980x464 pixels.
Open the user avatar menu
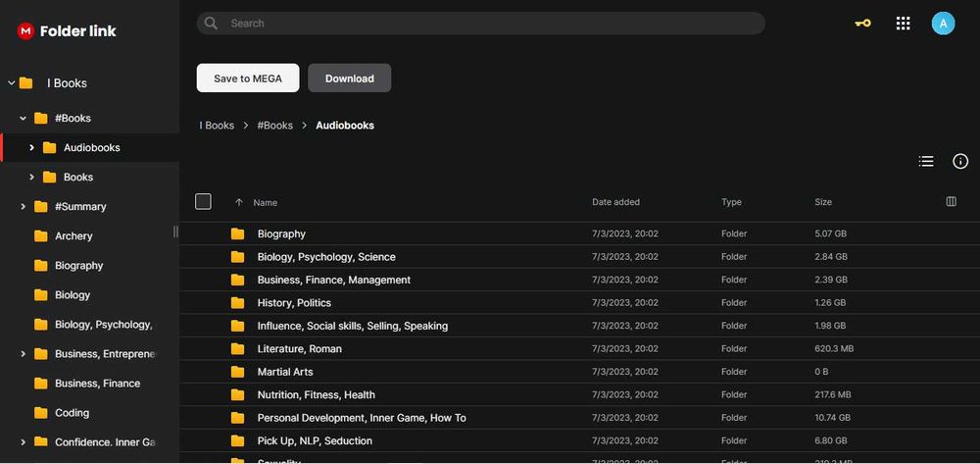[943, 24]
